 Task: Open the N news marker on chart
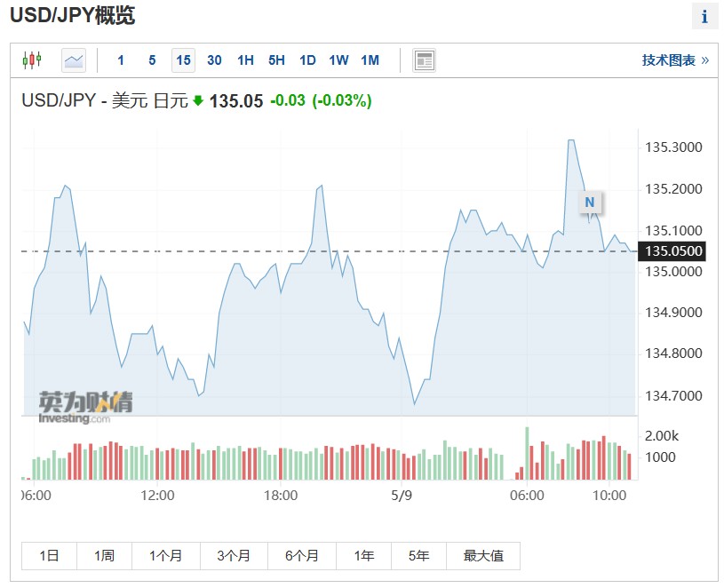[590, 203]
